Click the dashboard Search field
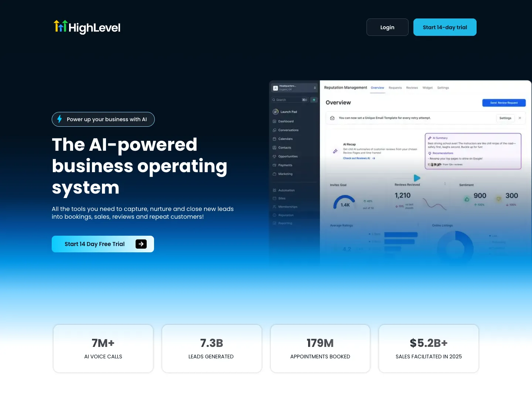Screen dimensions: 532x399 point(290,100)
